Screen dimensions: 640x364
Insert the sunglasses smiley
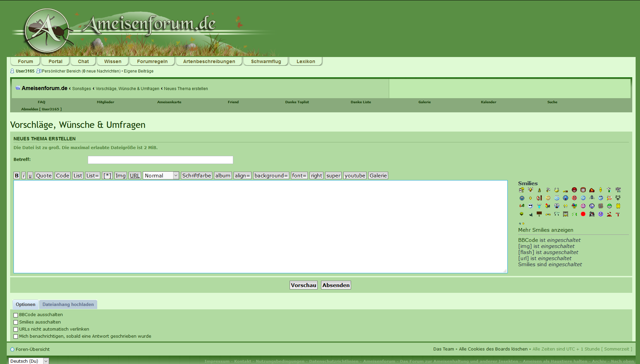coord(530,206)
